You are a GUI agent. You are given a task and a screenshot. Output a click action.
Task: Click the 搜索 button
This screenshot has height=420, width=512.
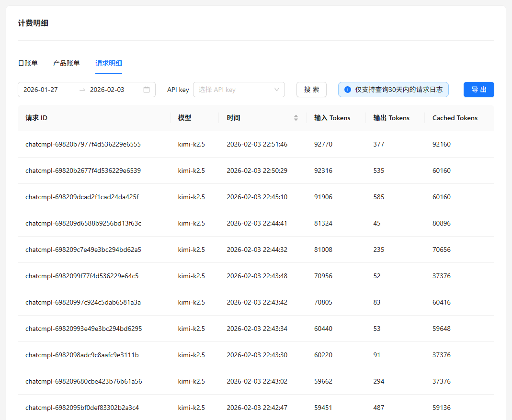pyautogui.click(x=311, y=90)
